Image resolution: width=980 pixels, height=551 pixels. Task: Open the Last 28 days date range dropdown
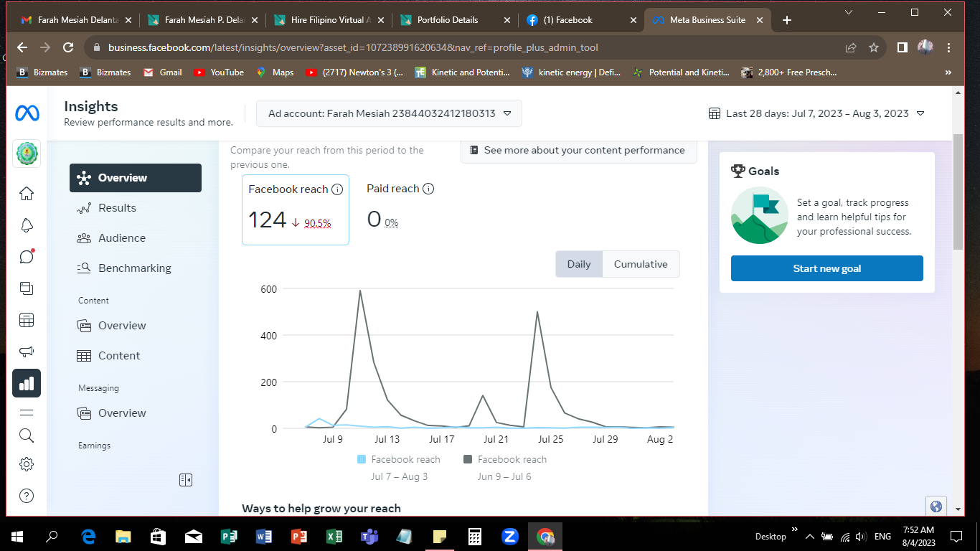pyautogui.click(x=816, y=113)
